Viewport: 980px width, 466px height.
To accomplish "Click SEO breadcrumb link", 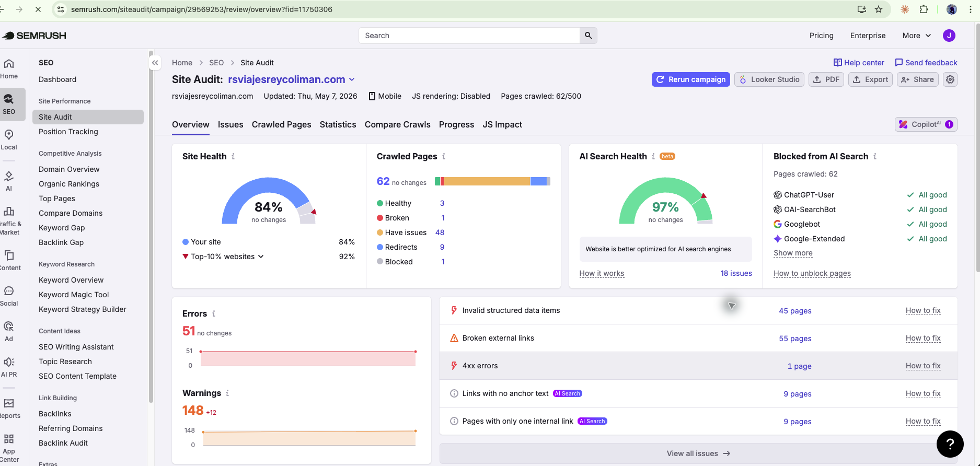I will tap(216, 63).
